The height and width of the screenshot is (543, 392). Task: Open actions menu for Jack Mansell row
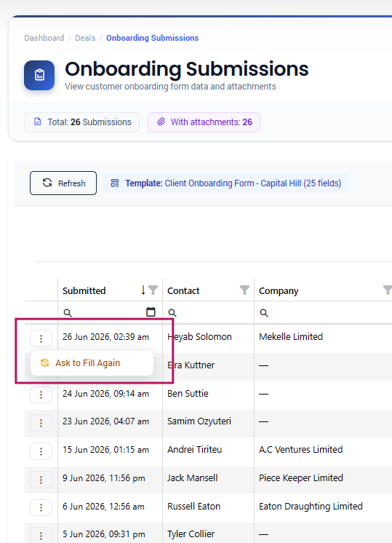41,480
